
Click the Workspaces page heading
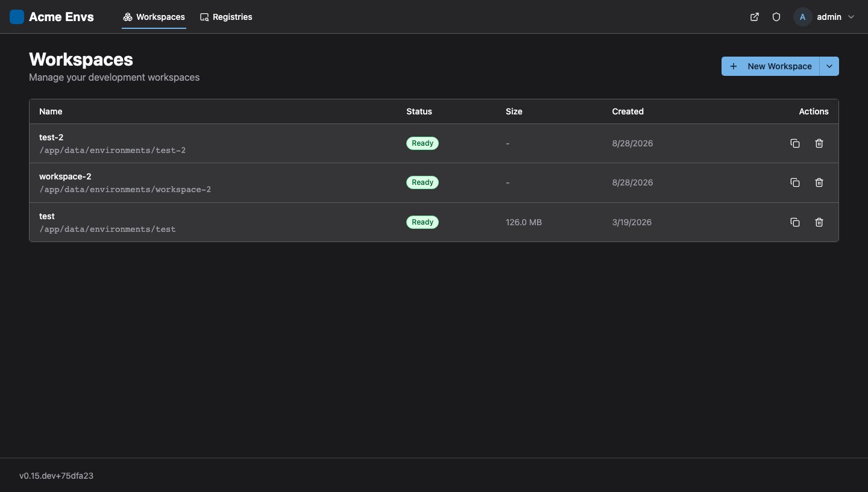point(81,60)
